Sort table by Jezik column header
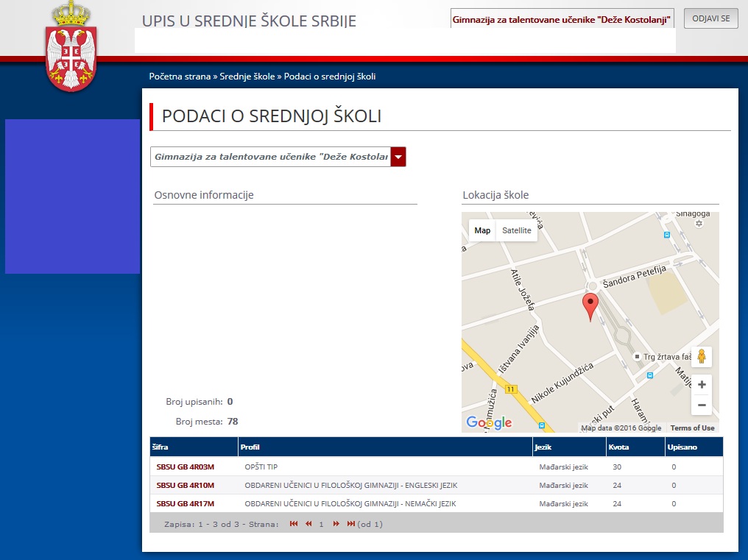748x560 pixels. 569,447
